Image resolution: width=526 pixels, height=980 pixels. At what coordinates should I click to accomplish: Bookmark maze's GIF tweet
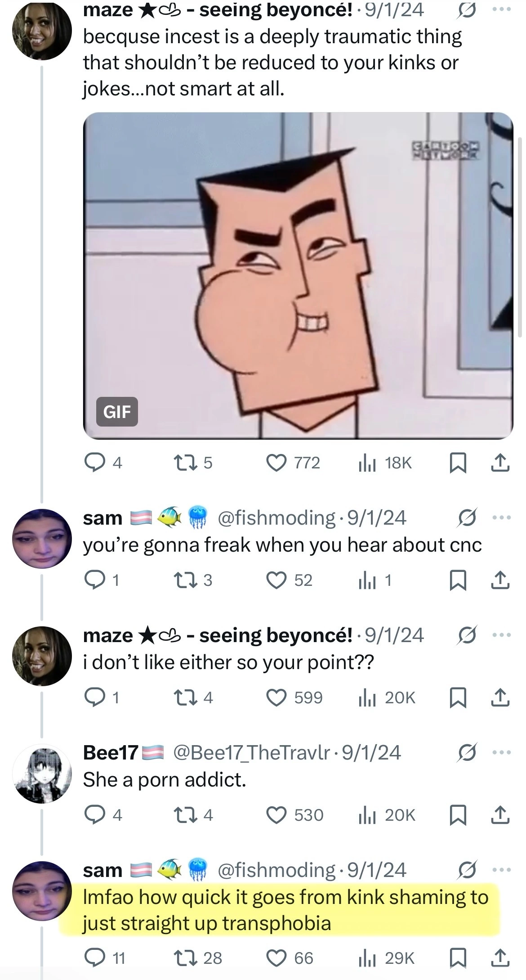(457, 463)
